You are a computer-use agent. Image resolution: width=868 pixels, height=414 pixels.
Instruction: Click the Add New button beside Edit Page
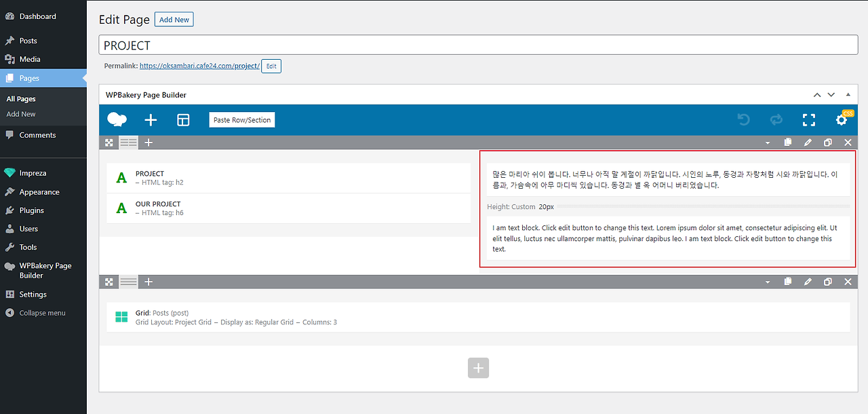point(174,20)
